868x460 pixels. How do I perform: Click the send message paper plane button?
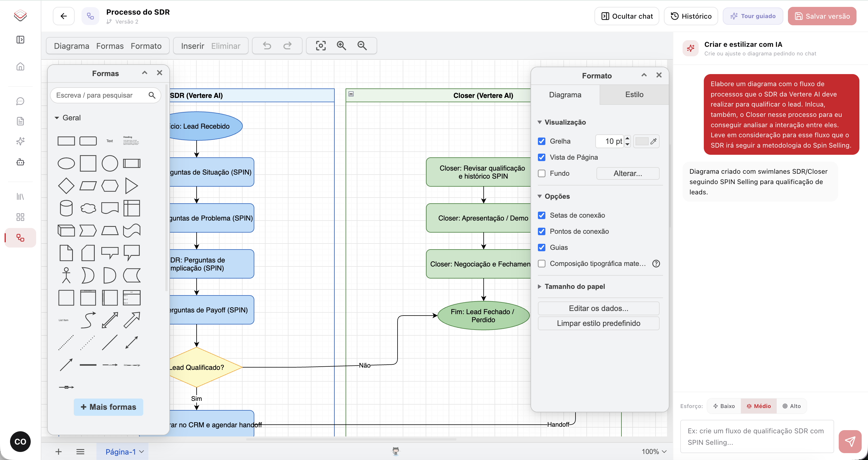[850, 441]
